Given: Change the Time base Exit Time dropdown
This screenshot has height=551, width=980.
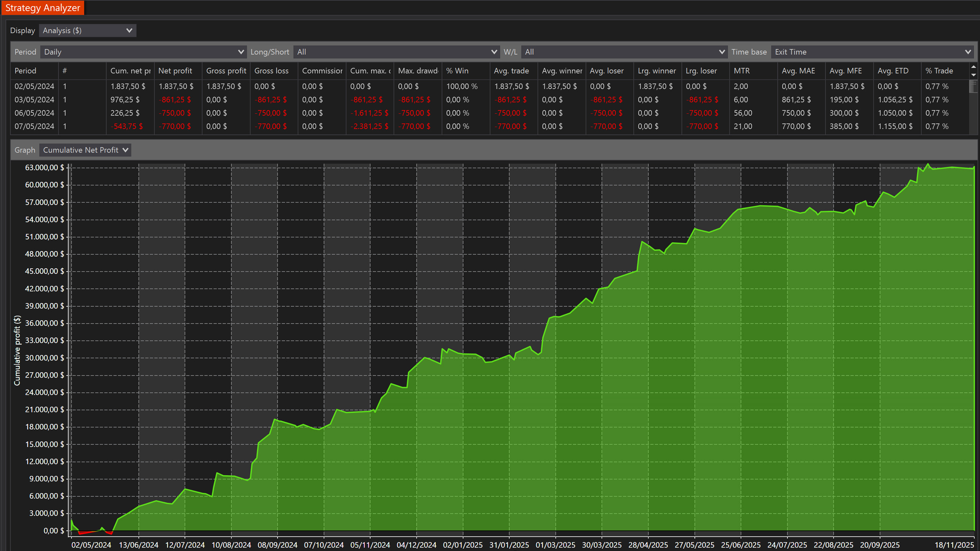Looking at the screenshot, I should [x=873, y=52].
